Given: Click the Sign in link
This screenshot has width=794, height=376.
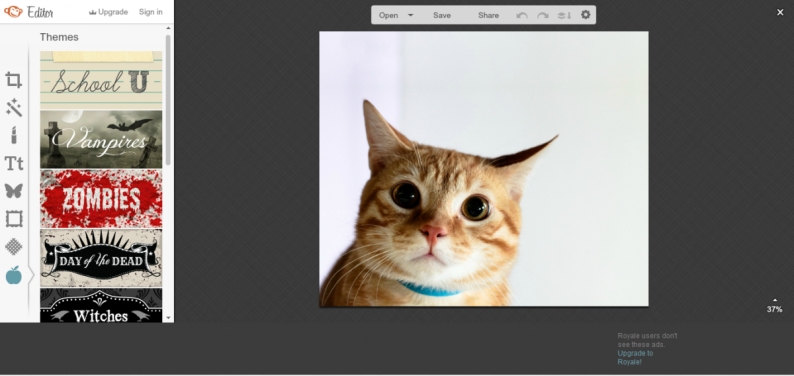Looking at the screenshot, I should (151, 12).
